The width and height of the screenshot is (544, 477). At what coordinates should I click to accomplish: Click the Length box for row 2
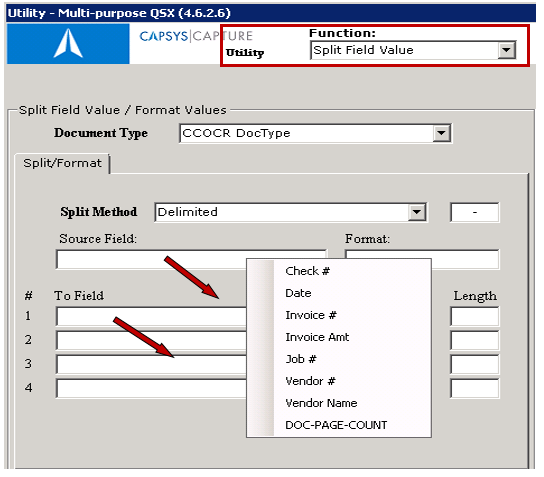point(475,340)
